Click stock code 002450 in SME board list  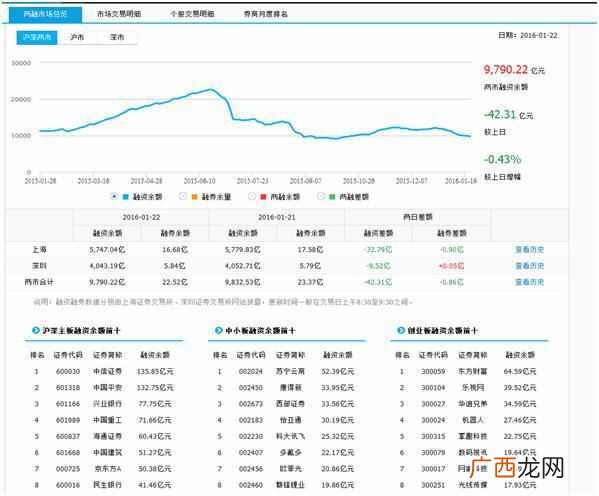tap(251, 387)
